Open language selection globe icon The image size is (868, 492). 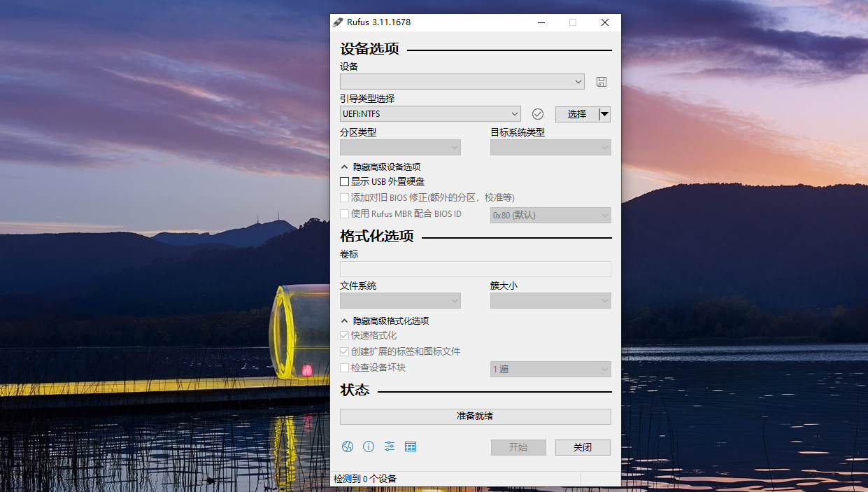tap(348, 447)
